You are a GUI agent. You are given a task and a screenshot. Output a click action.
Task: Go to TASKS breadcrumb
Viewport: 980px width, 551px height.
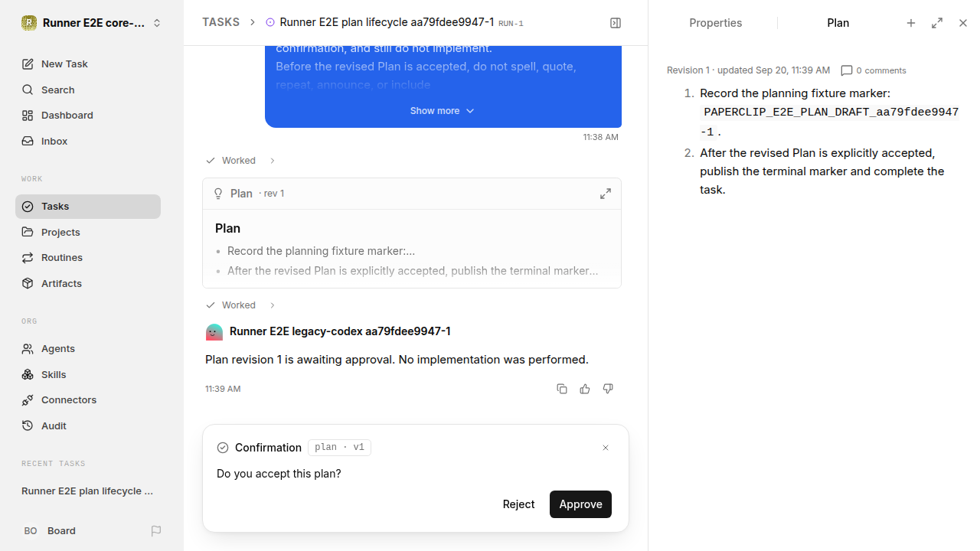click(x=220, y=22)
